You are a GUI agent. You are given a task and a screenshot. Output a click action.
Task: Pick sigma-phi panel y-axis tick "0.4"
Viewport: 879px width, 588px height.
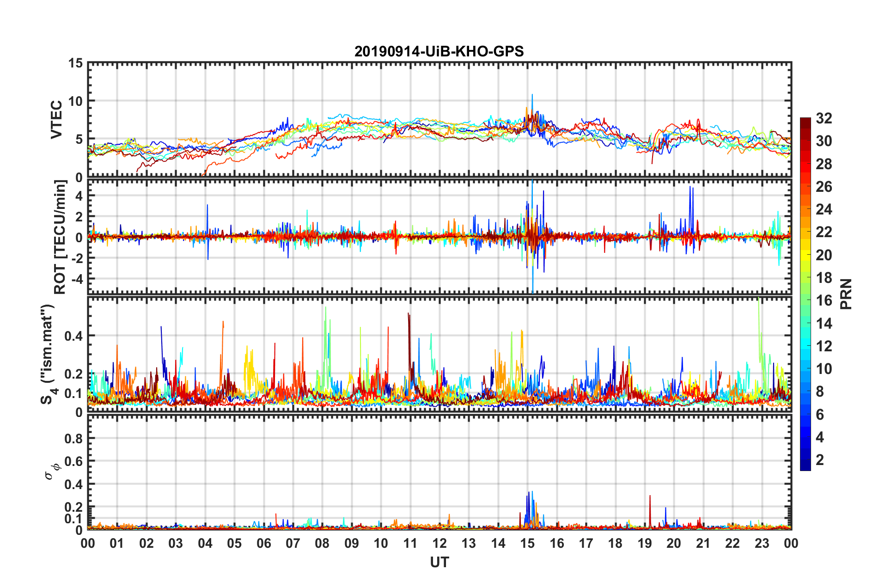73,484
